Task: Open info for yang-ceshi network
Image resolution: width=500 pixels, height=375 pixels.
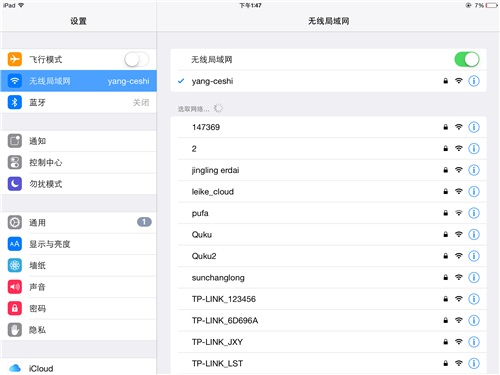Action: pyautogui.click(x=474, y=81)
